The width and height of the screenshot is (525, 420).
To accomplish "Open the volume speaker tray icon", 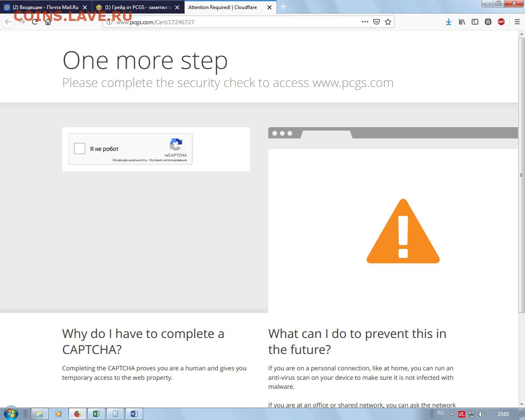I will click(x=482, y=414).
